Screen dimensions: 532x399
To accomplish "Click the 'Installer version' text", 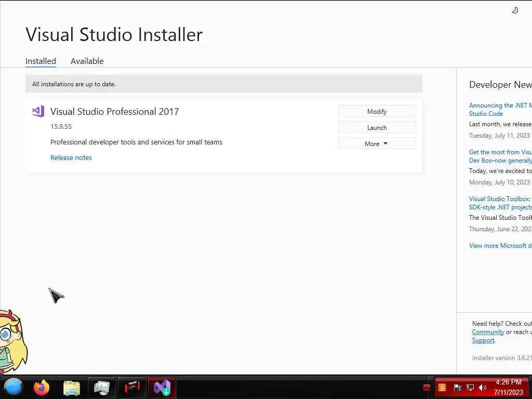I will [x=502, y=357].
